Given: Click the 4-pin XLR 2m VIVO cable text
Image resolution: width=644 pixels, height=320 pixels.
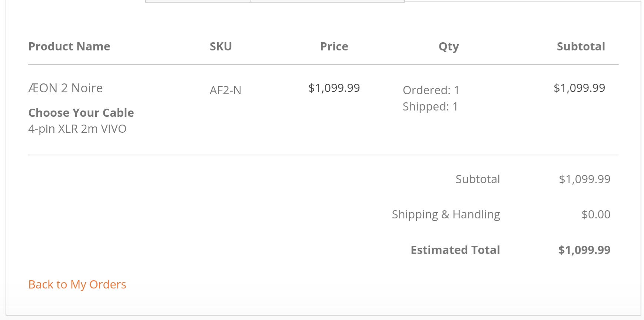Looking at the screenshot, I should [77, 129].
